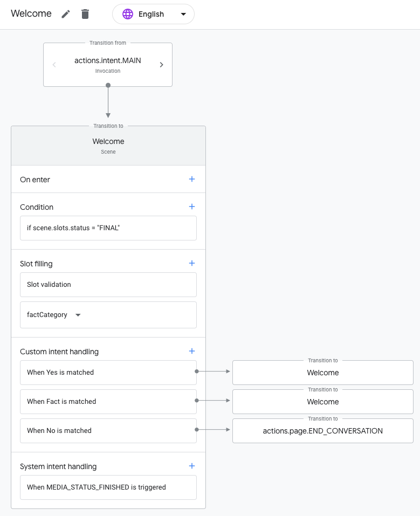This screenshot has width=420, height=516.
Task: Click the globe icon in language selector
Action: [x=128, y=14]
